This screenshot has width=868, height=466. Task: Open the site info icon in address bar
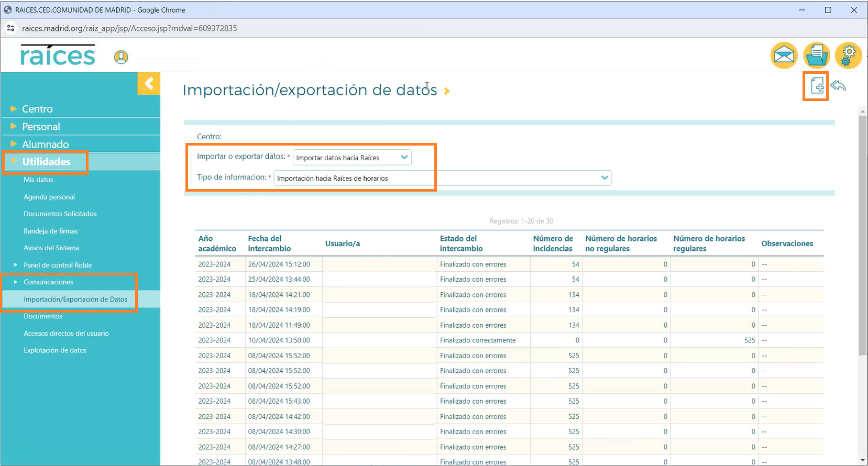(x=10, y=28)
